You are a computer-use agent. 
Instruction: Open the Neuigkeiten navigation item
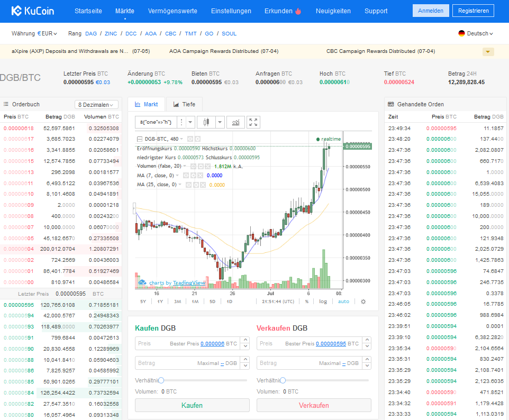[333, 11]
